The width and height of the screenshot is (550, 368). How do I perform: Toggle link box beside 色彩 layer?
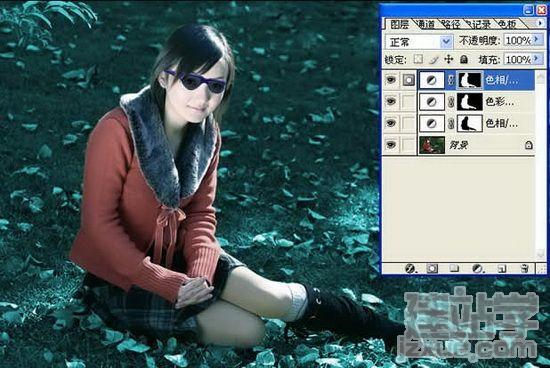point(408,102)
